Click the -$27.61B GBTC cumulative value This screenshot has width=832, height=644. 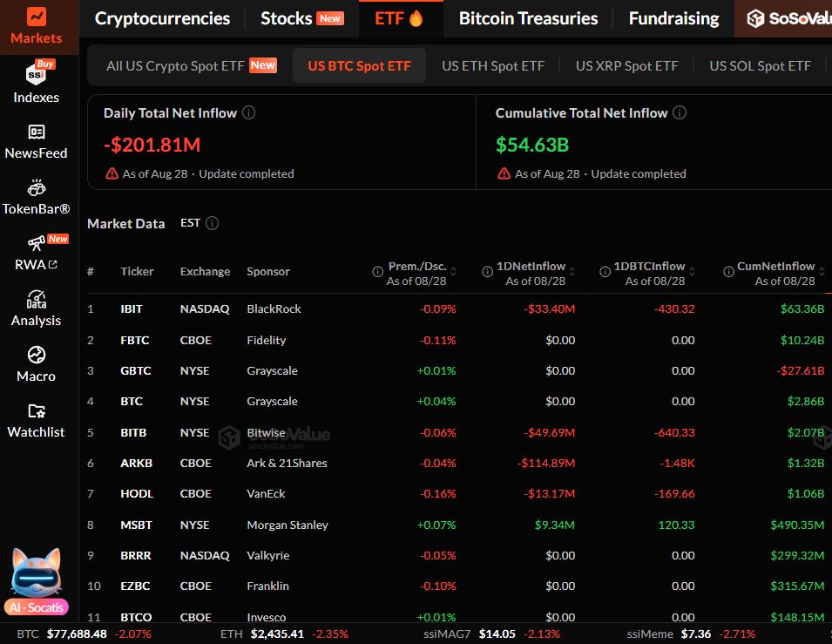pyautogui.click(x=801, y=370)
